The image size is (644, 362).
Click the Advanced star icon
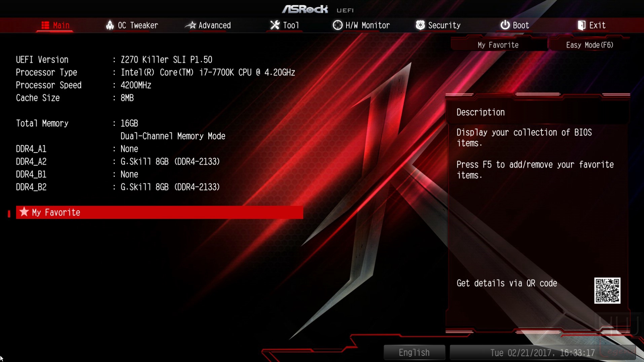coord(190,25)
